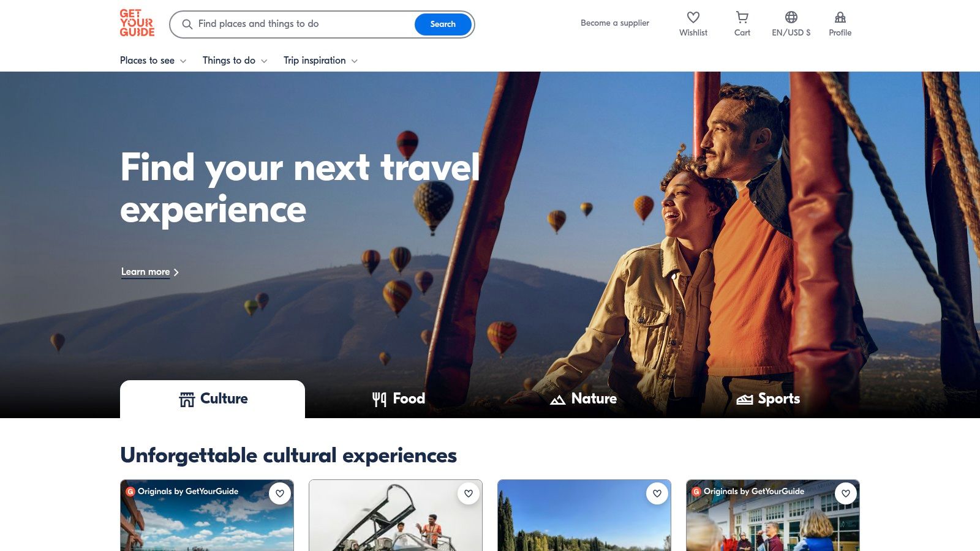Toggle wishlist heart on fourth experience card
Viewport: 980px width, 551px height.
tap(846, 493)
